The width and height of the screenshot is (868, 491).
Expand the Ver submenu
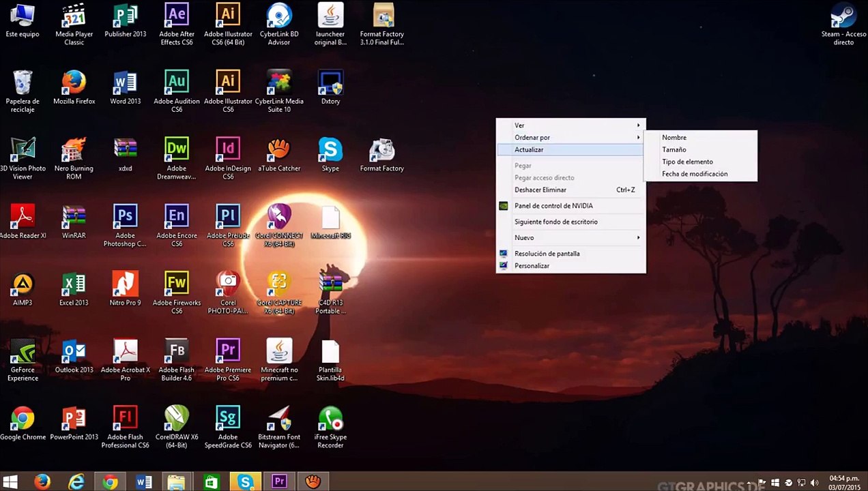click(570, 125)
